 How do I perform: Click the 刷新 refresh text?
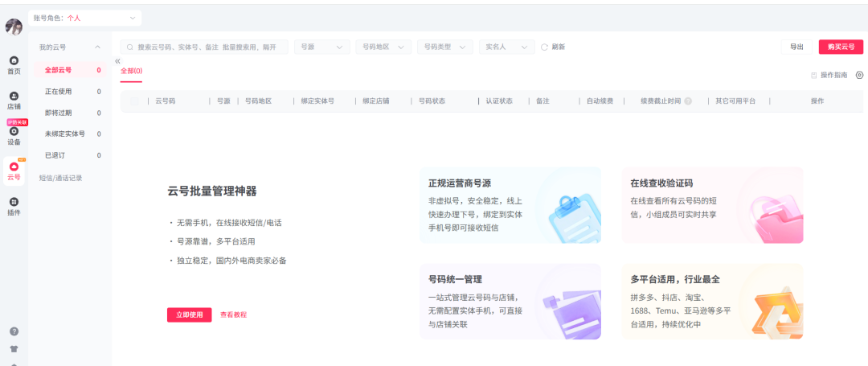[x=559, y=47]
